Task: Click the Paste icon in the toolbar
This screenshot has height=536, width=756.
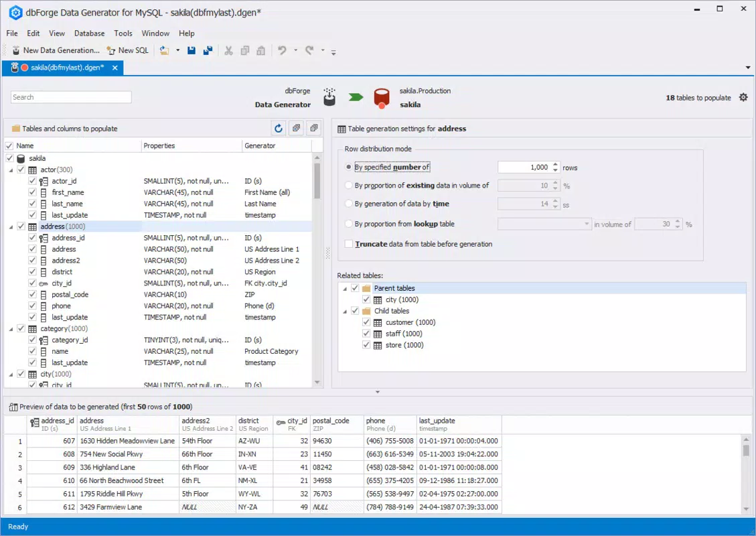Action: point(261,50)
